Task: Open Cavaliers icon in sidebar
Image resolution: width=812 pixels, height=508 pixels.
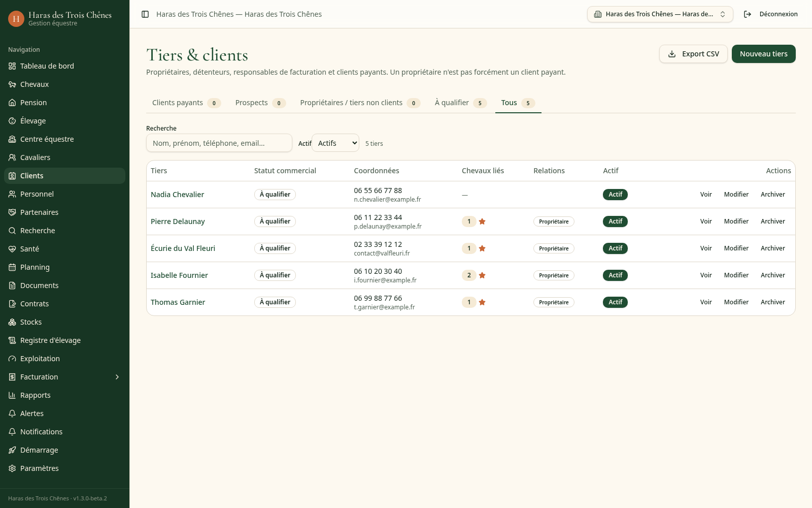Action: pos(12,157)
